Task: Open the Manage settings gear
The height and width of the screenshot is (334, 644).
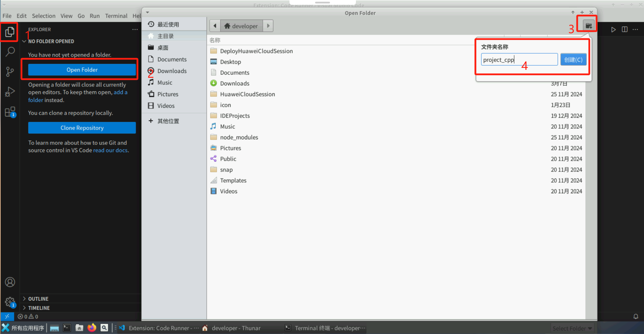Action: pyautogui.click(x=9, y=301)
